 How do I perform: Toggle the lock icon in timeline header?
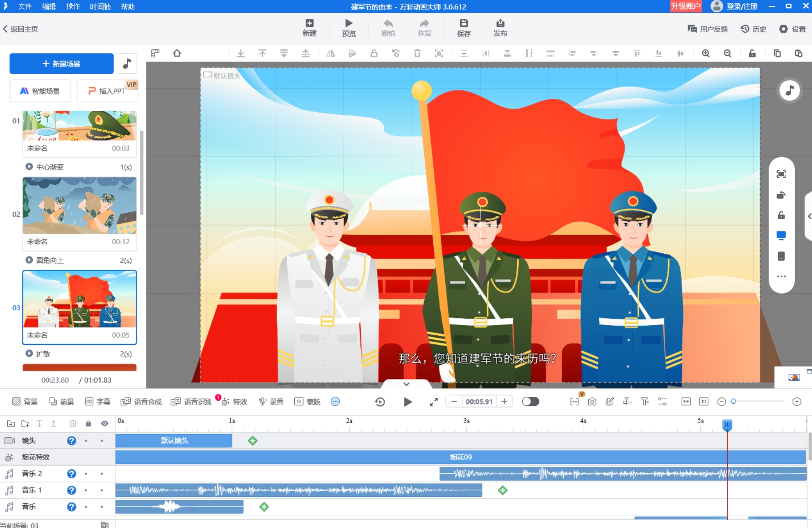88,424
